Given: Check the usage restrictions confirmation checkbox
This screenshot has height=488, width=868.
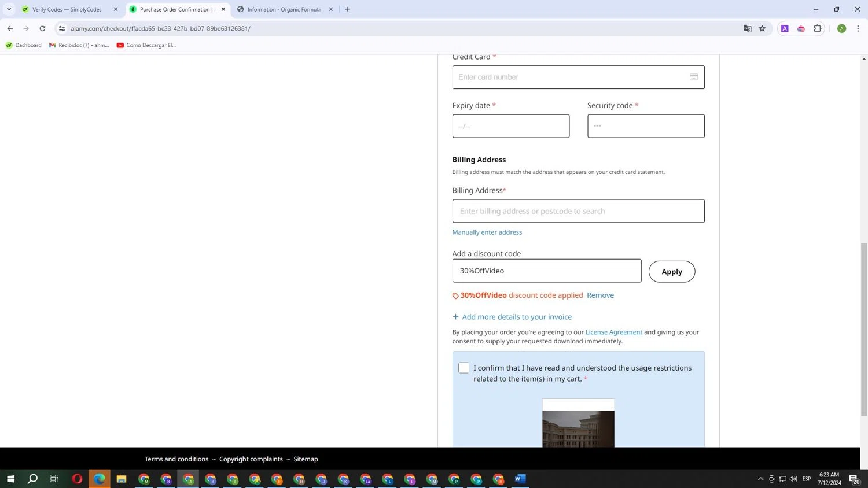Looking at the screenshot, I should (x=464, y=368).
